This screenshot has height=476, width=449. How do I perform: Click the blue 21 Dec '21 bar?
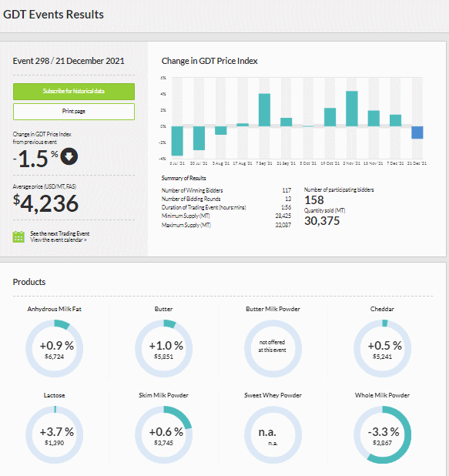click(x=417, y=132)
